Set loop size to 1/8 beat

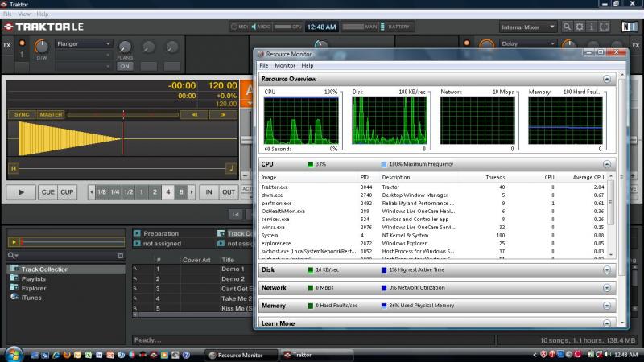(x=102, y=192)
